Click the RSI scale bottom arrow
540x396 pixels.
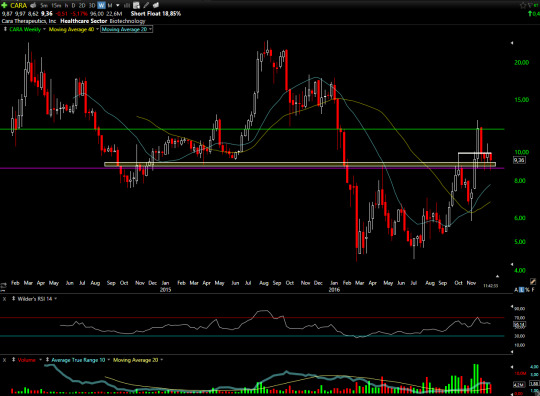512,352
